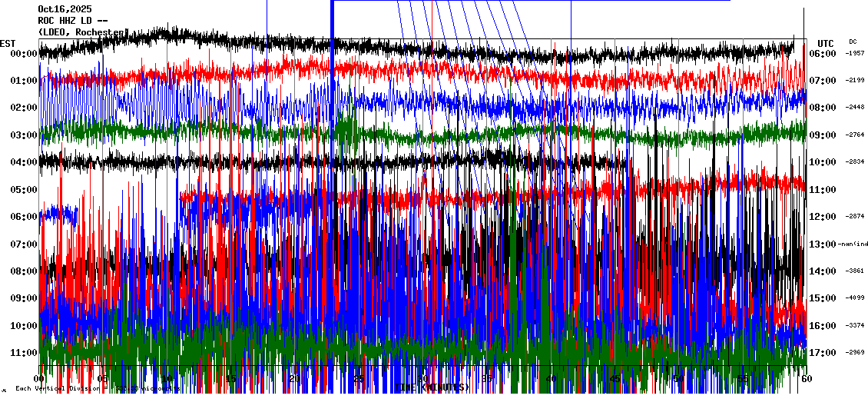Click the -nan(ind DC value

(854, 244)
